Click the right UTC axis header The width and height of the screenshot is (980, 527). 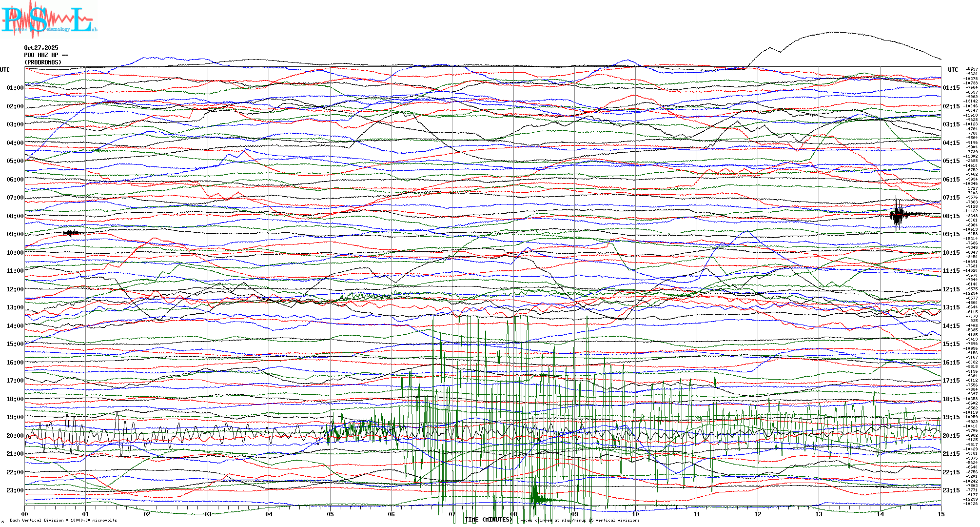coord(953,70)
